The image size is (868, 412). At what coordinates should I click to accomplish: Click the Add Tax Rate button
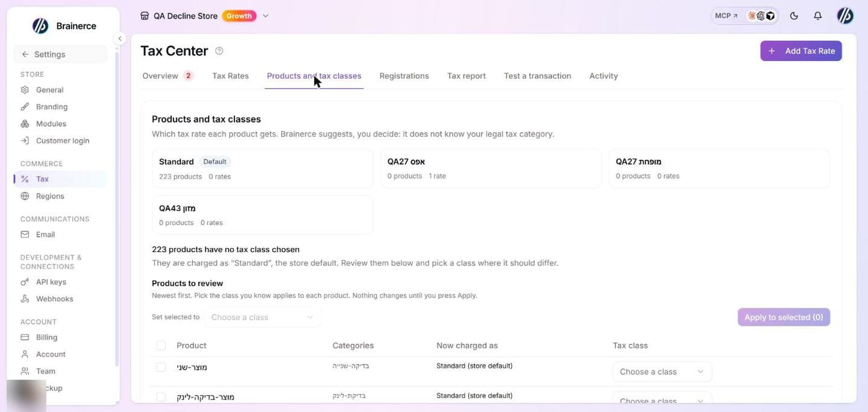801,51
